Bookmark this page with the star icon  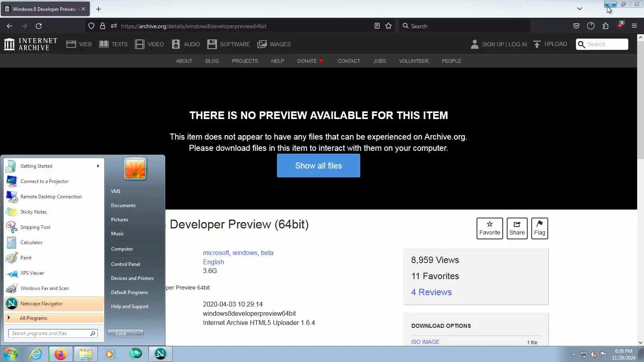pos(388,26)
